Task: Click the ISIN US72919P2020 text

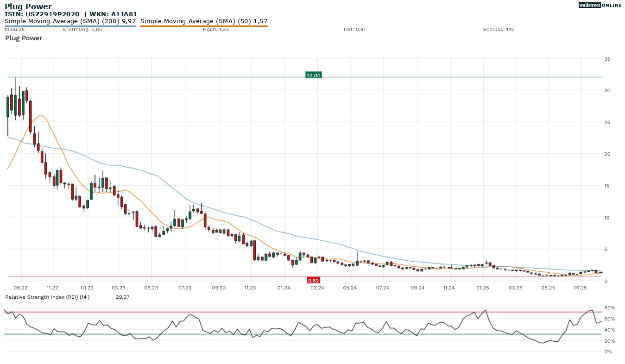Action: coord(42,14)
